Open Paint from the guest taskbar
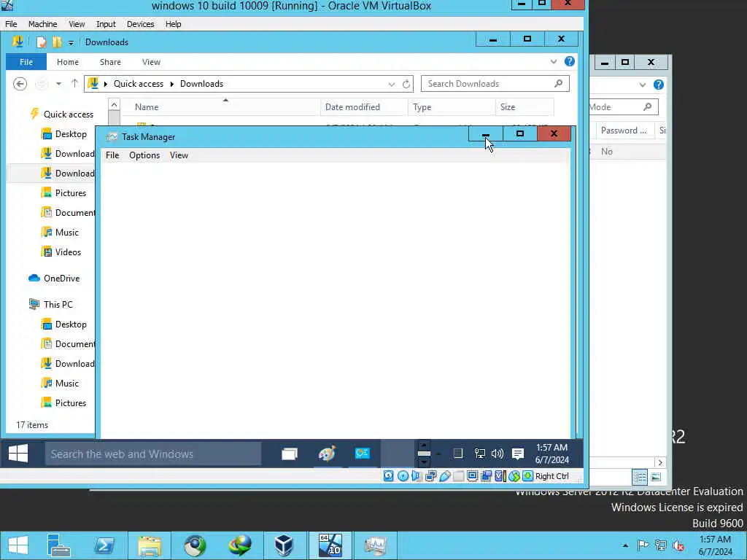 (x=328, y=454)
